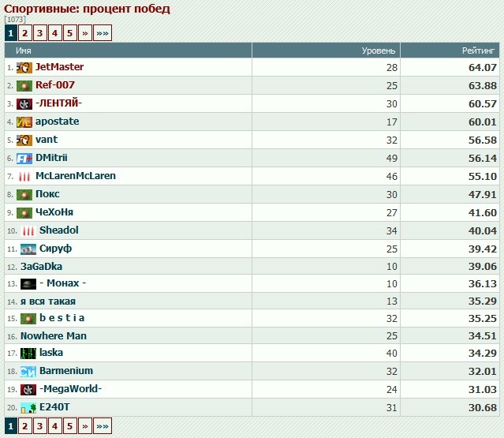Click the blue icon beside DMitrii
The height and width of the screenshot is (438, 504).
[x=24, y=158]
